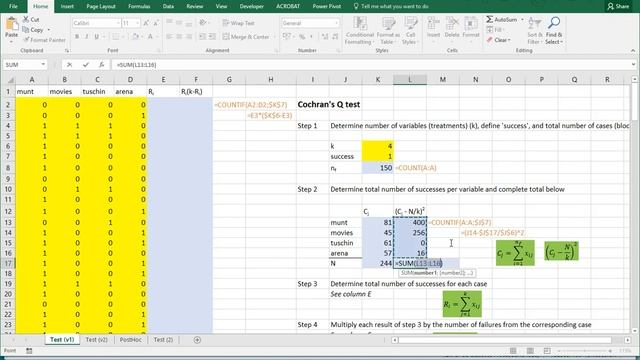The image size is (640, 360).
Task: Open the Clear dropdown arrow
Action: coord(509,40)
